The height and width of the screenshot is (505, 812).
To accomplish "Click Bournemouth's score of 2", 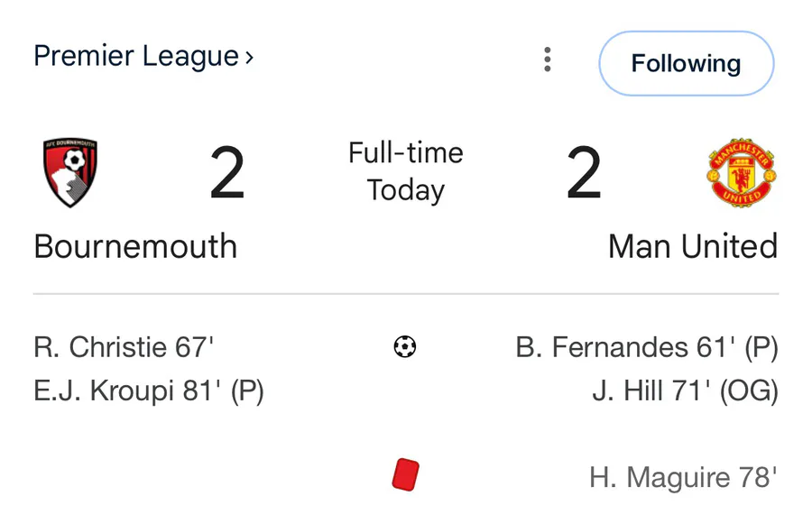I will click(227, 175).
